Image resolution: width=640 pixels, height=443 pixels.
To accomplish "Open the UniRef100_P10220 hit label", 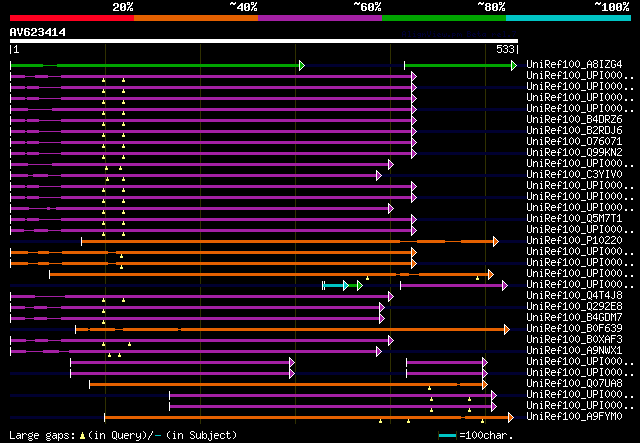I will [574, 240].
